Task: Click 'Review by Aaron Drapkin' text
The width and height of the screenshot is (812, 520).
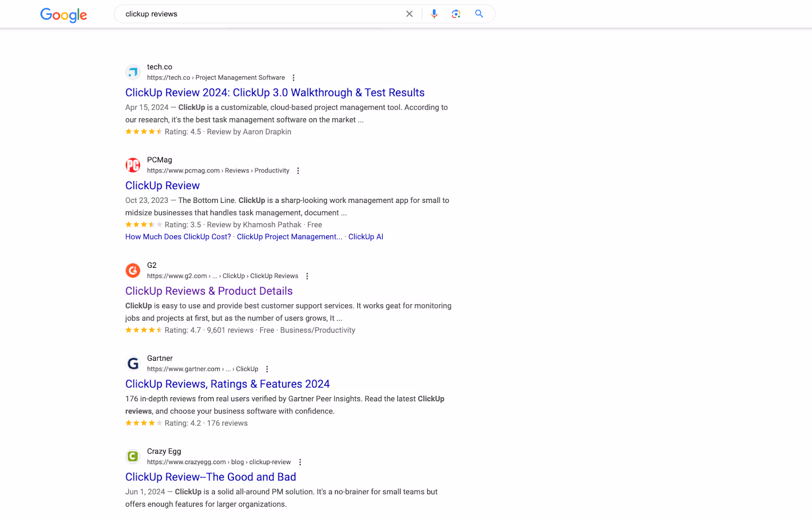Action: pyautogui.click(x=249, y=132)
